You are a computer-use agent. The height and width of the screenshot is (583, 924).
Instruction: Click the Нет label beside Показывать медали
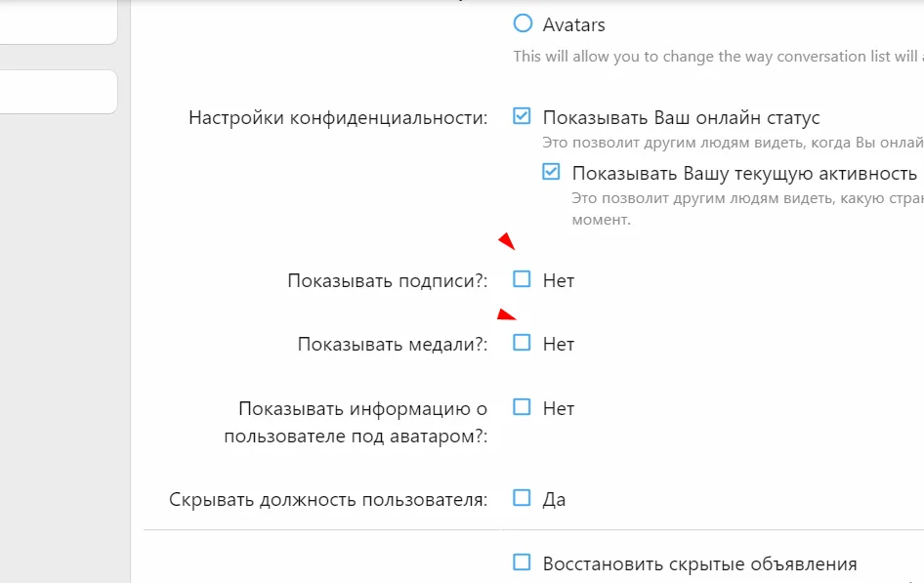pyautogui.click(x=560, y=343)
